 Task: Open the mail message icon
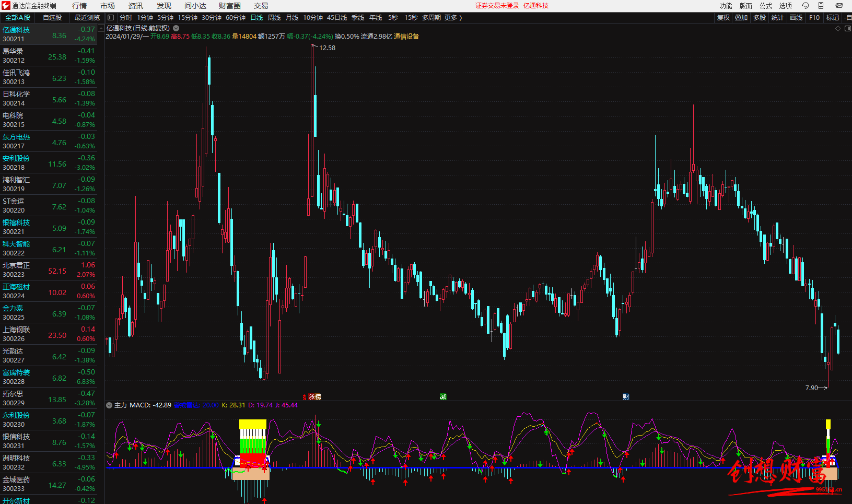pos(839,6)
